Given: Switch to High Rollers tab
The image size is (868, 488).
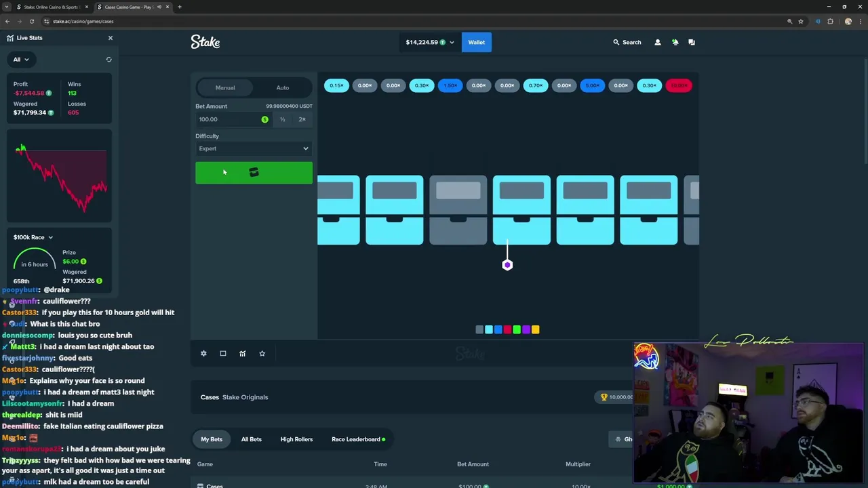Looking at the screenshot, I should click(296, 439).
